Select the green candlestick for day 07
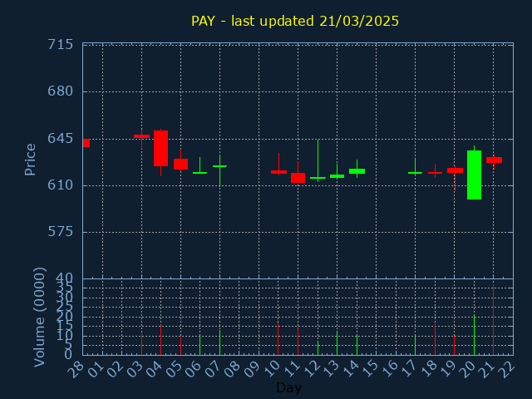Image resolution: width=532 pixels, height=399 pixels. coord(219,166)
